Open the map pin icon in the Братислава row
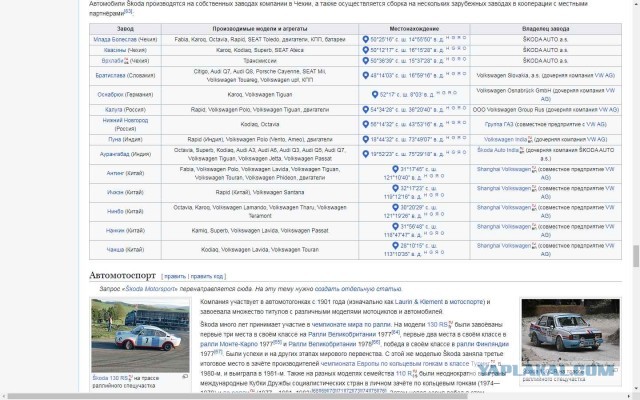640x400 pixels. point(366,75)
